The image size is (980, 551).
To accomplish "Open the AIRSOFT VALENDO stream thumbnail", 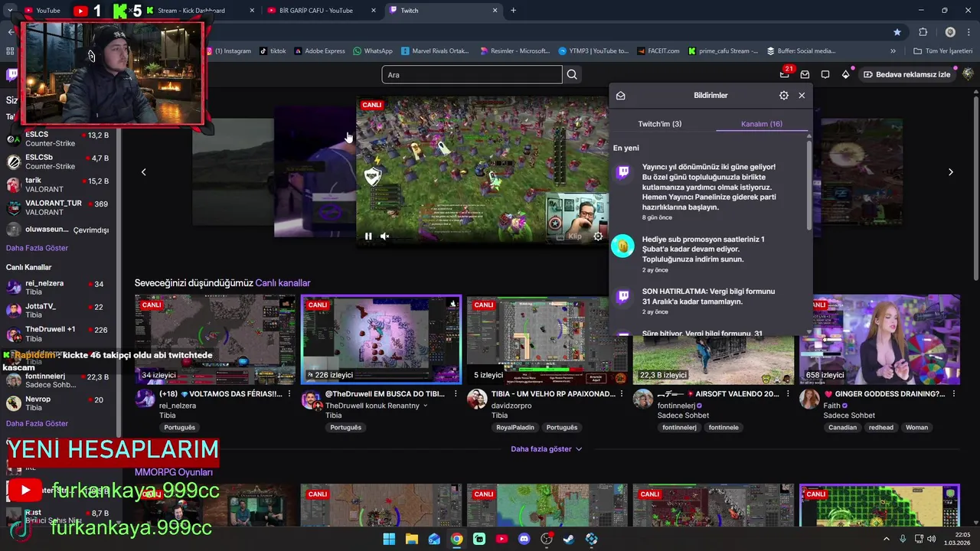I will 713,339.
